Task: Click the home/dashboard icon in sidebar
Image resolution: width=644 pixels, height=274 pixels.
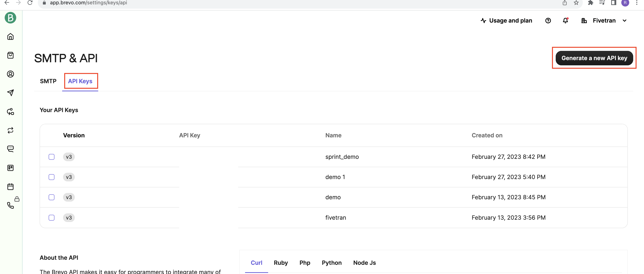Action: (11, 37)
